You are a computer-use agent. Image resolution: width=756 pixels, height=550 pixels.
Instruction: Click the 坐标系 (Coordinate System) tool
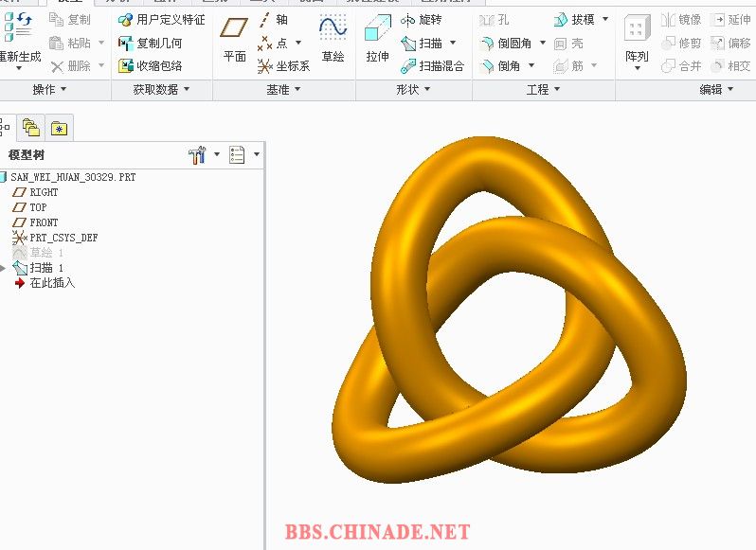click(284, 66)
